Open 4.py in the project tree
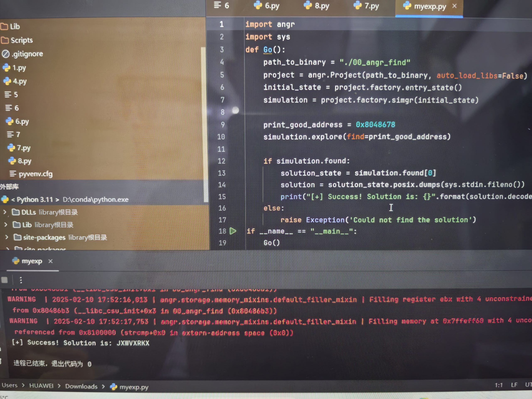Viewport: 532px width, 399px height. click(15, 81)
